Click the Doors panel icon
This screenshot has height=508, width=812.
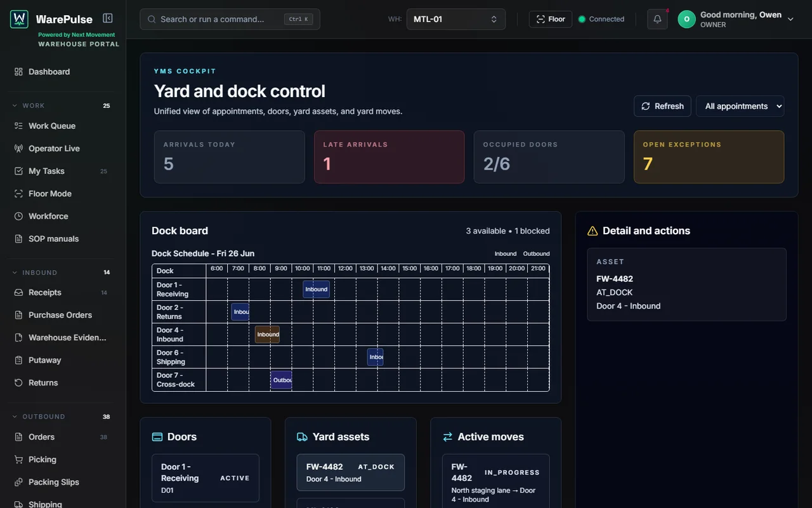[157, 437]
